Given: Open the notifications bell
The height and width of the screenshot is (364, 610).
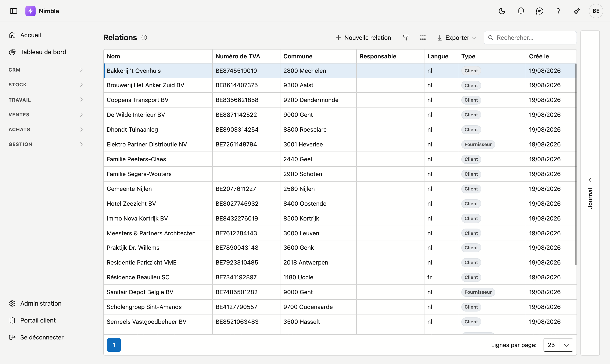Looking at the screenshot, I should (x=521, y=11).
